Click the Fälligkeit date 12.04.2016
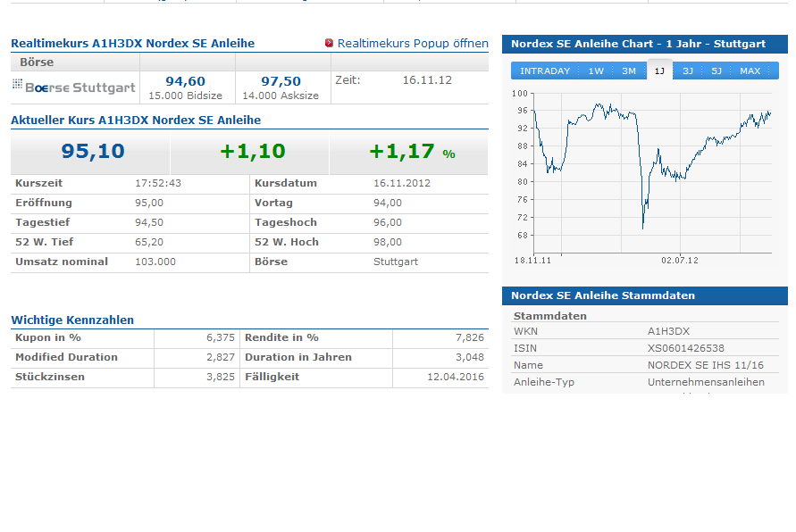796x532 pixels. (x=456, y=377)
